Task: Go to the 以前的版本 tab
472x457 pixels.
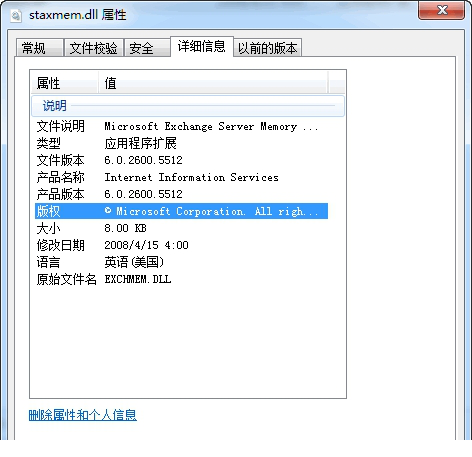Action: tap(267, 48)
